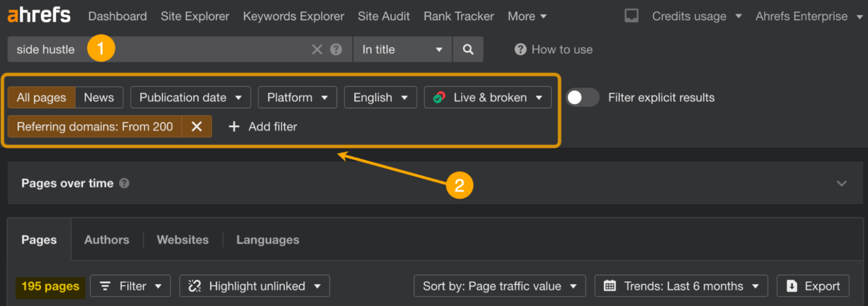Open Site Explorer in navigation
The image size is (868, 306).
pyautogui.click(x=195, y=16)
